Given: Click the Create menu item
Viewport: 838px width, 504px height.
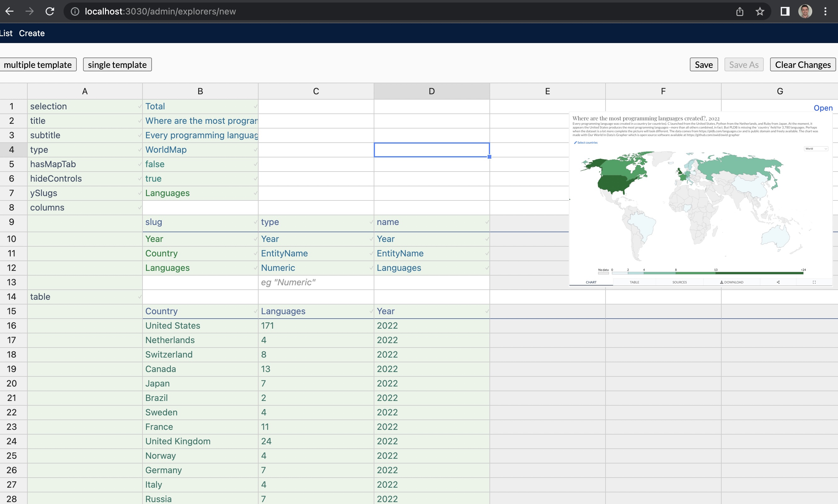Looking at the screenshot, I should pos(32,33).
